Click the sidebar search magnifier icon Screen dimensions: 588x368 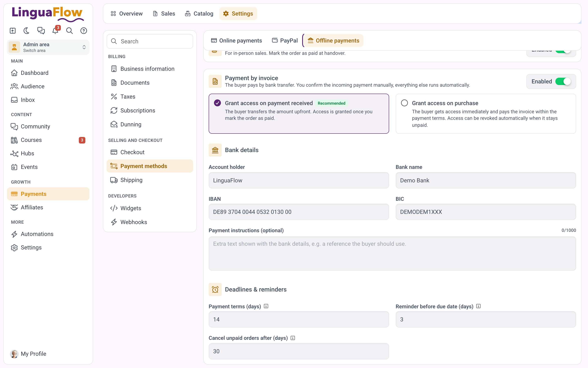click(69, 31)
